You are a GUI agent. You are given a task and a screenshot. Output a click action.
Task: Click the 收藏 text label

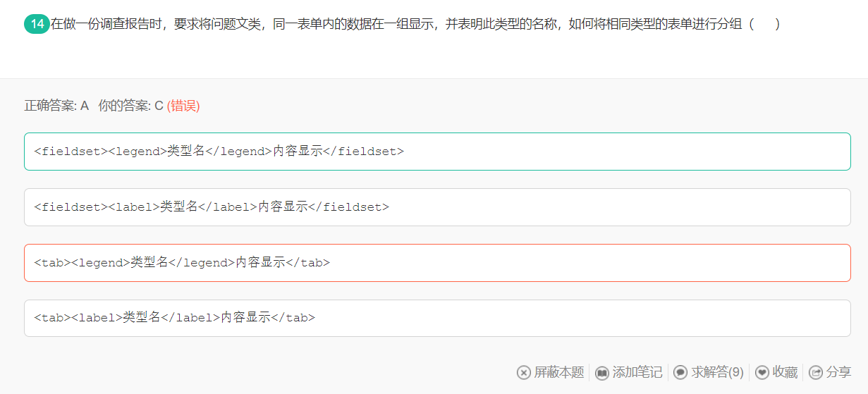[x=785, y=372]
